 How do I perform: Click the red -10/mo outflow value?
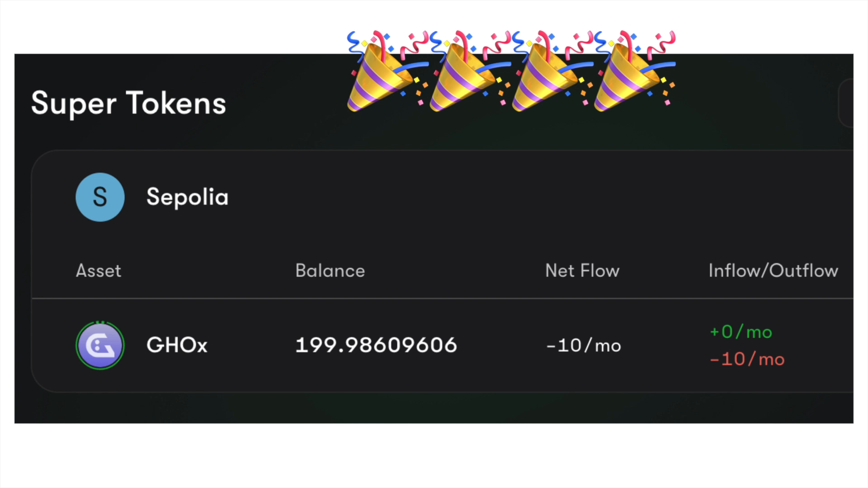747,360
